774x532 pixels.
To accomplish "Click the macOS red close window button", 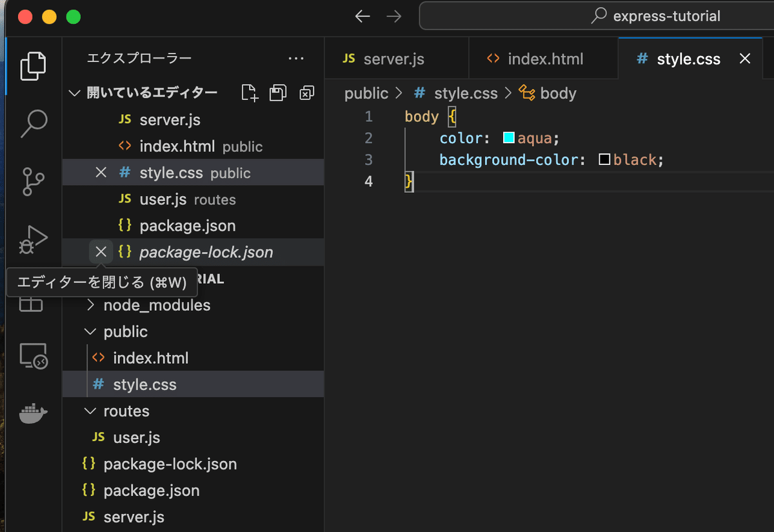I will (25, 17).
